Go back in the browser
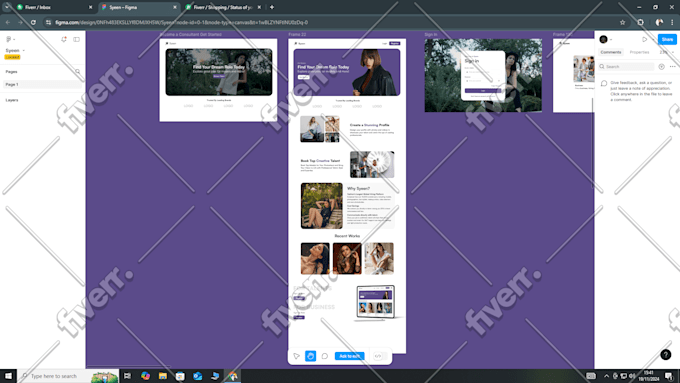680x383 pixels. 8,23
